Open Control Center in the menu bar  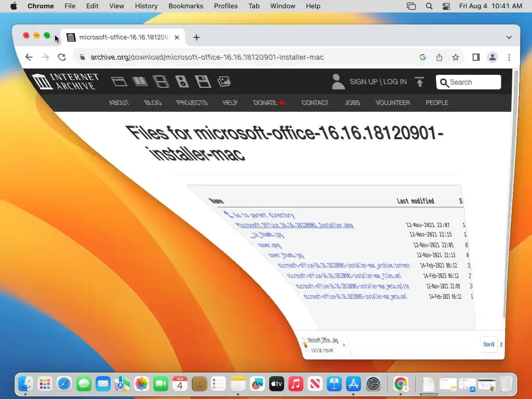[x=446, y=6]
